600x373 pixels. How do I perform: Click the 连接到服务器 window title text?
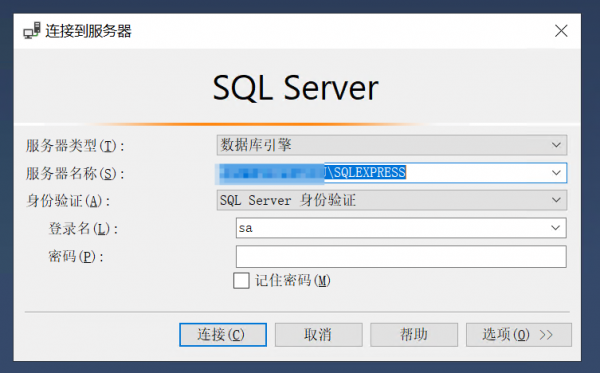click(x=88, y=31)
